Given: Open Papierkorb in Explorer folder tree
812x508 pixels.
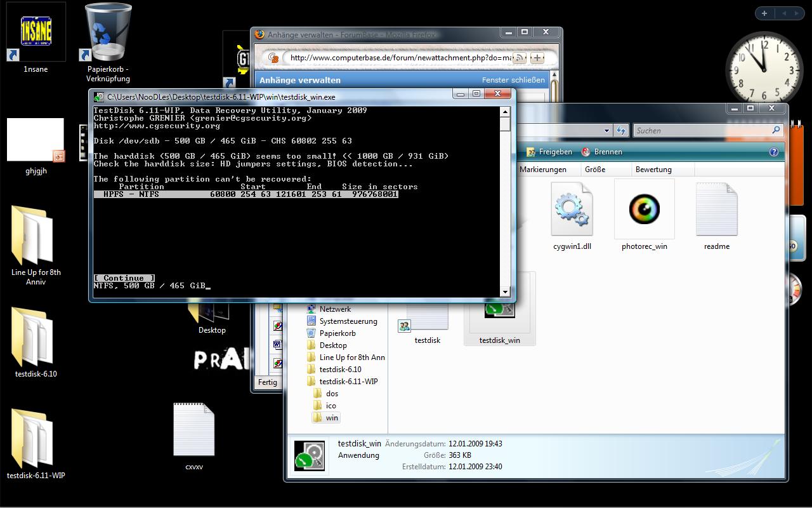Looking at the screenshot, I should click(337, 333).
